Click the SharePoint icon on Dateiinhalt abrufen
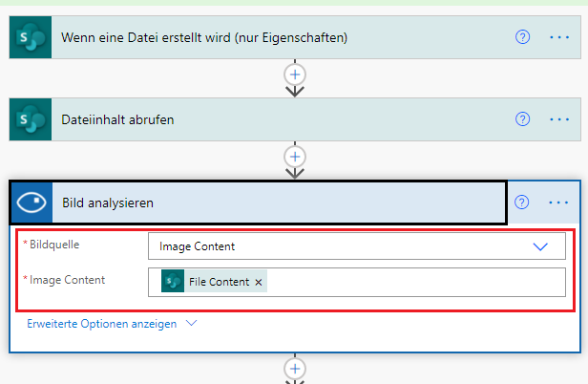The height and width of the screenshot is (384, 588). click(x=31, y=119)
